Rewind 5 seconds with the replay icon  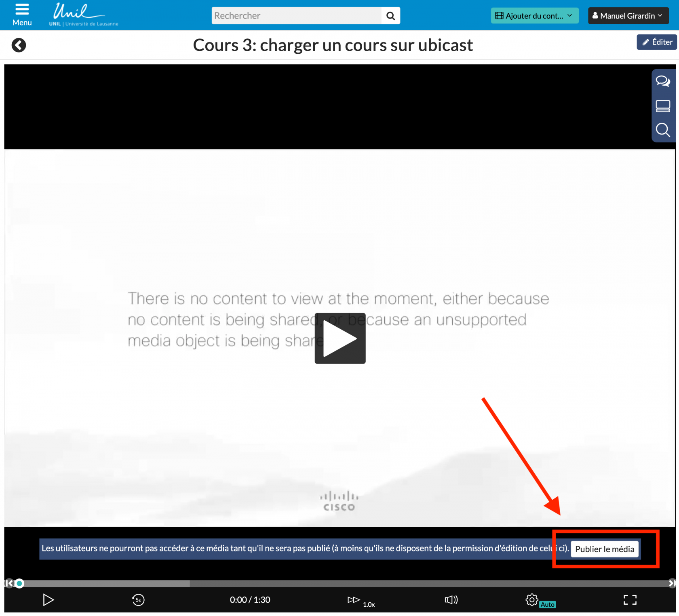coord(138,600)
